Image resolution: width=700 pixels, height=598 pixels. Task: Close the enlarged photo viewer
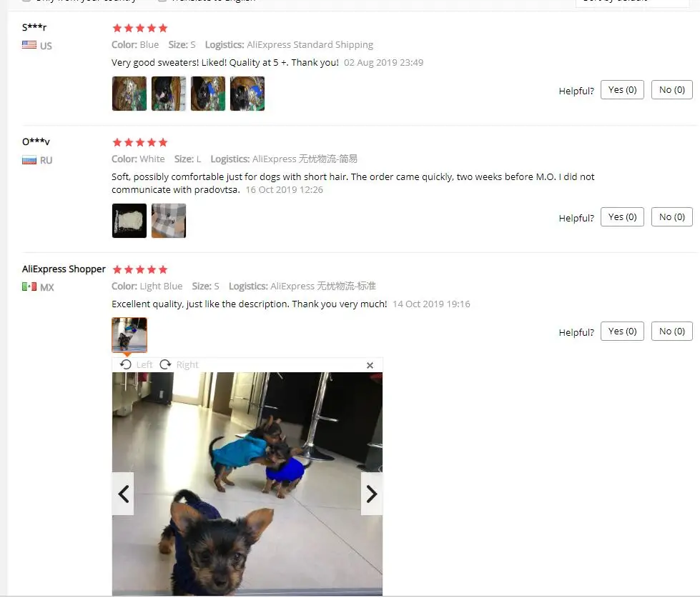[x=370, y=366]
